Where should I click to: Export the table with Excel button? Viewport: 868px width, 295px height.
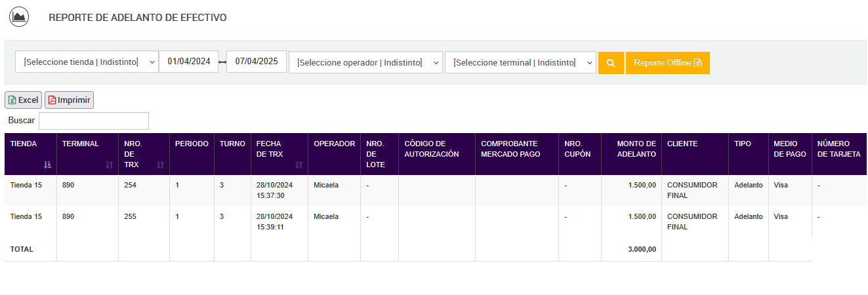point(23,100)
